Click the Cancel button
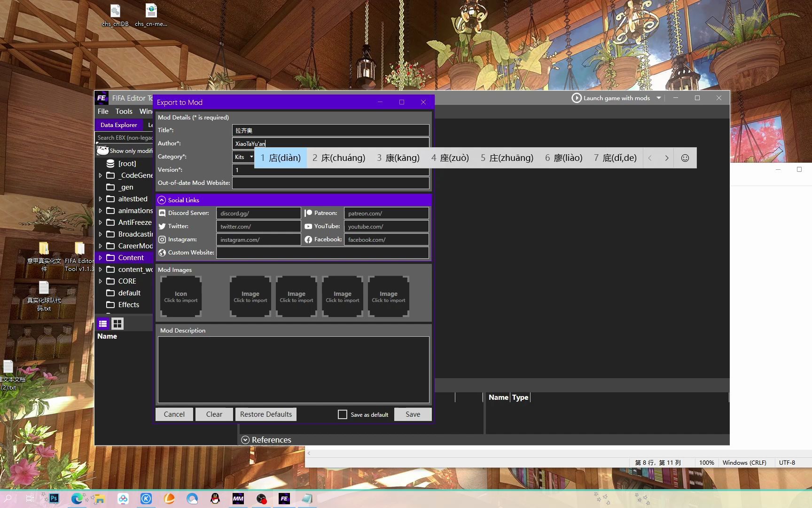 coord(174,414)
